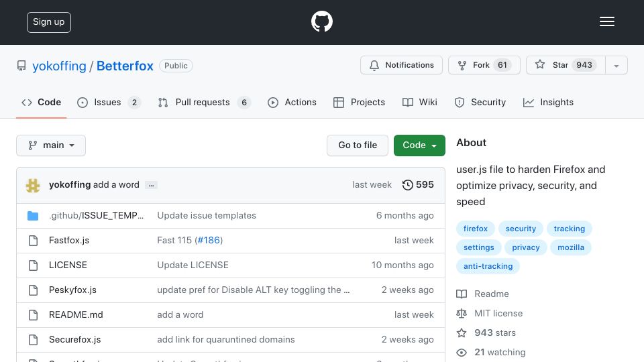Open 'Update issue templates' commit message

coord(207,215)
